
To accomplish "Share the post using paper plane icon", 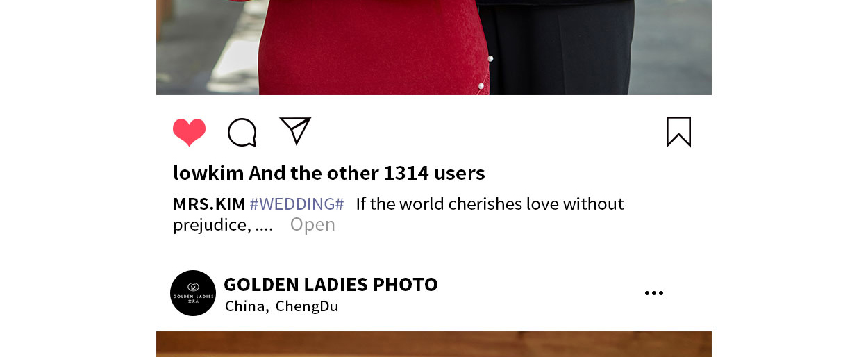I will click(x=295, y=131).
